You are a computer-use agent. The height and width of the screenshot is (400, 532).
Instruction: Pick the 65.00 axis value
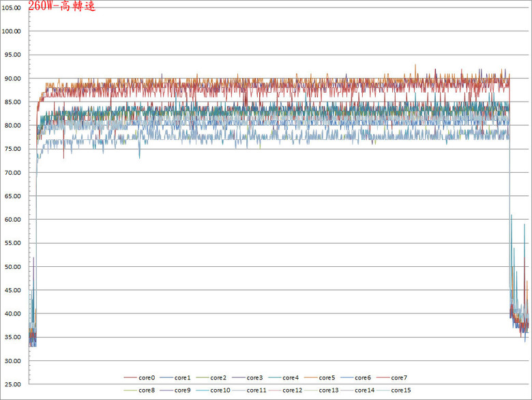(x=12, y=196)
